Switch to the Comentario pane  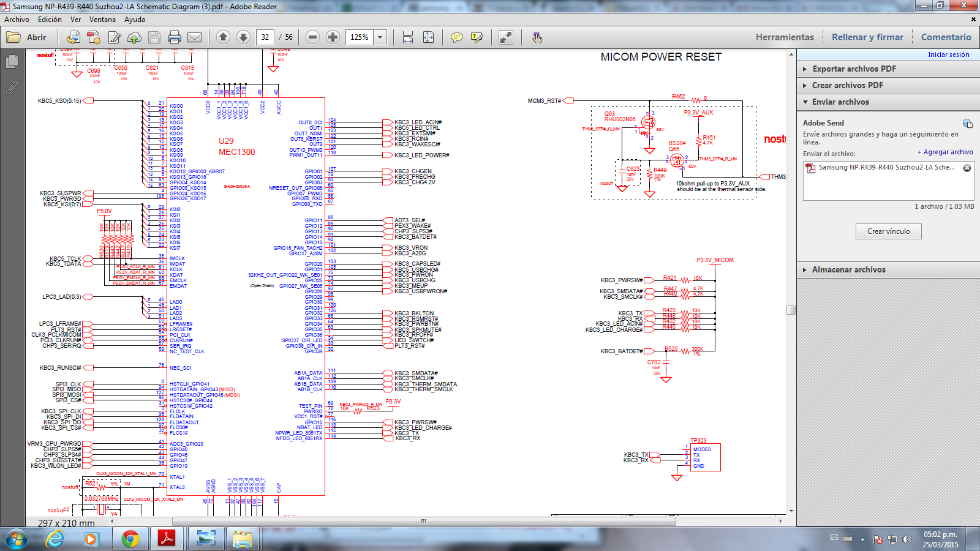(x=946, y=37)
